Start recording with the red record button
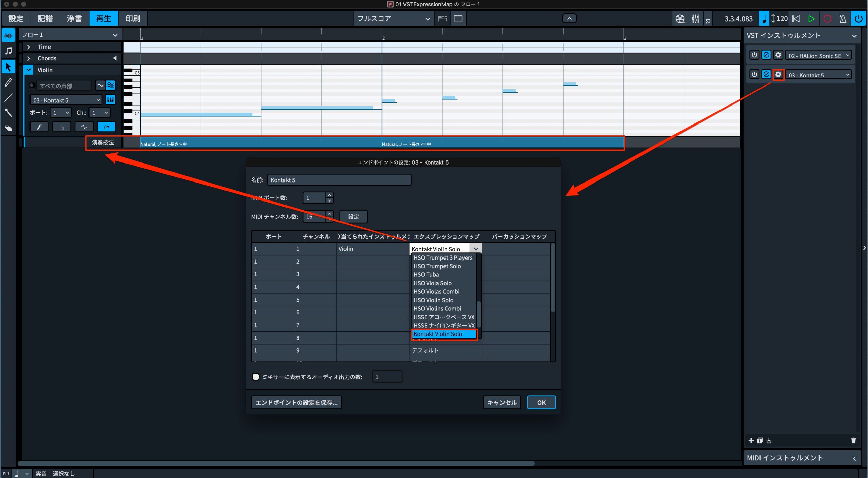This screenshot has width=868, height=478. tap(827, 19)
